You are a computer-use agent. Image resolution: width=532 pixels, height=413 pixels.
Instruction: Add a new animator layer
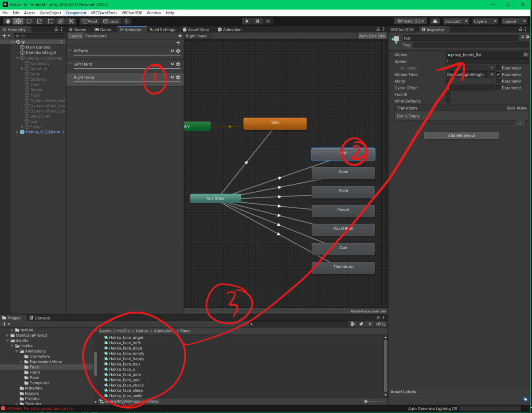click(178, 43)
